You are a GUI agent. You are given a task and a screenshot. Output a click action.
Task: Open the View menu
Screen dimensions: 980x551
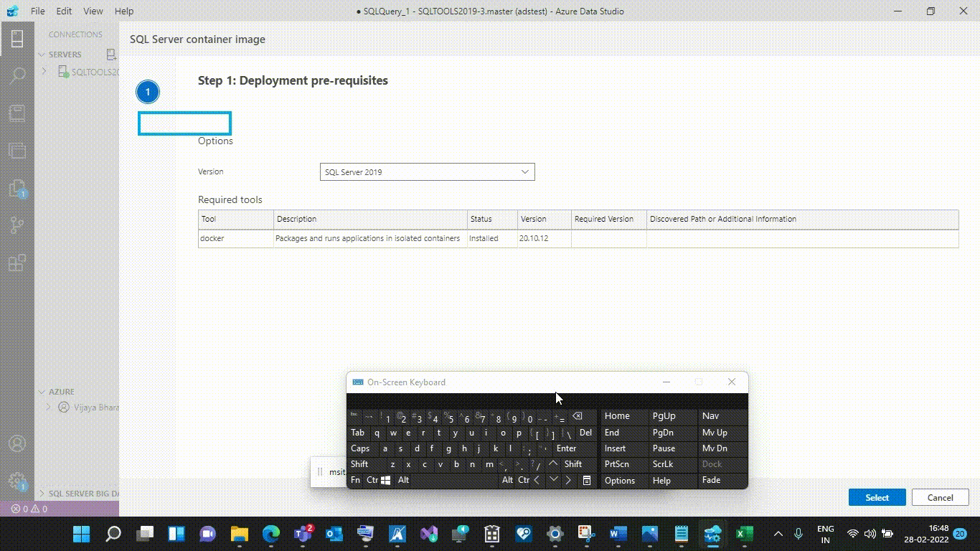[93, 11]
